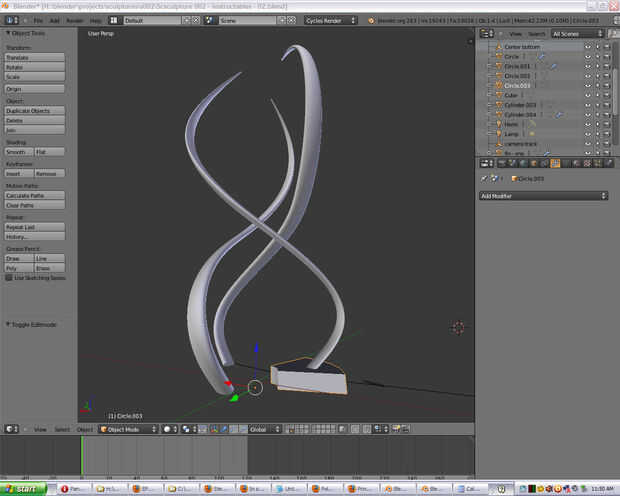Open the Add Modifier dropdown

[543, 196]
